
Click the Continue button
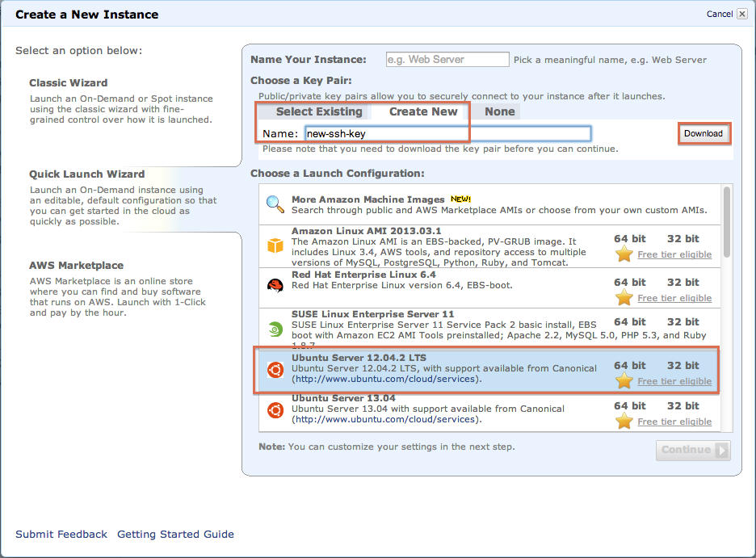pyautogui.click(x=693, y=450)
